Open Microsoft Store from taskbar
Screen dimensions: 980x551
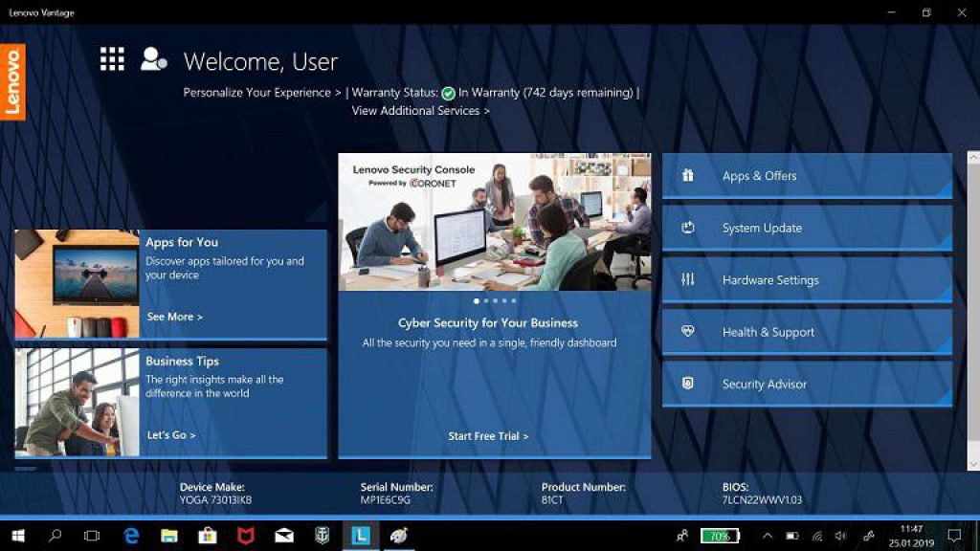[x=208, y=536]
